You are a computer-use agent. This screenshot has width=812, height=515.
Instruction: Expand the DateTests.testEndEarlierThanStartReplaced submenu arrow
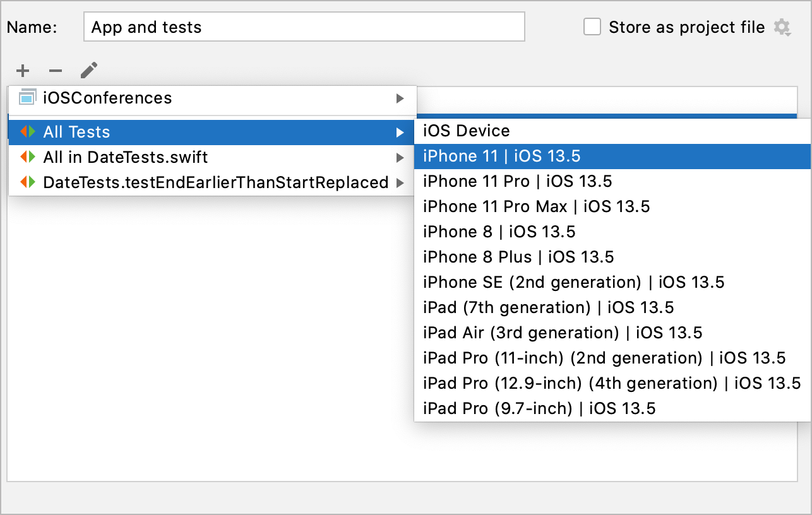tap(400, 183)
